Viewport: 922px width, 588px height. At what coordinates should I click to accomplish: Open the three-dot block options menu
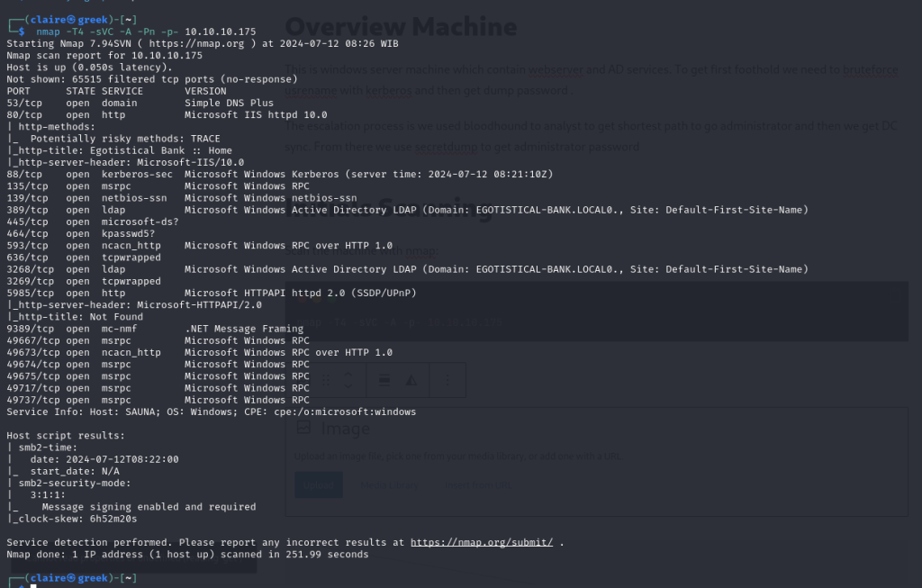point(447,380)
